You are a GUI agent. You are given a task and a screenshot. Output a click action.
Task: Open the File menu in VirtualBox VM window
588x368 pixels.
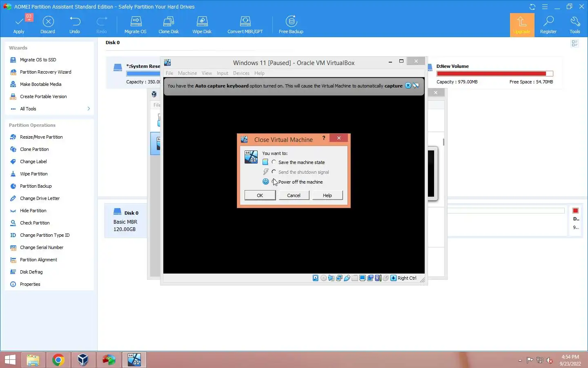(x=169, y=73)
